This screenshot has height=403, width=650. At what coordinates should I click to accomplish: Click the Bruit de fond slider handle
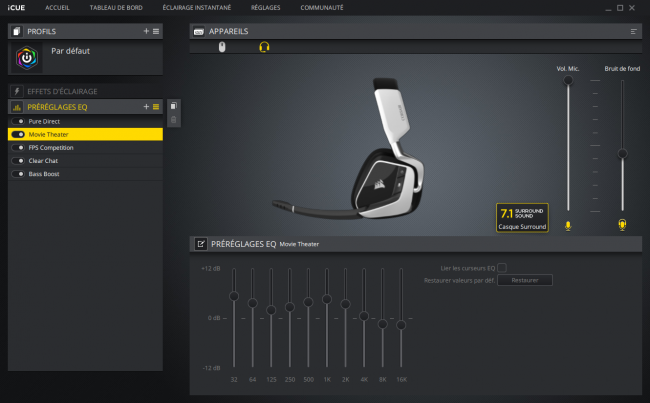click(x=622, y=154)
